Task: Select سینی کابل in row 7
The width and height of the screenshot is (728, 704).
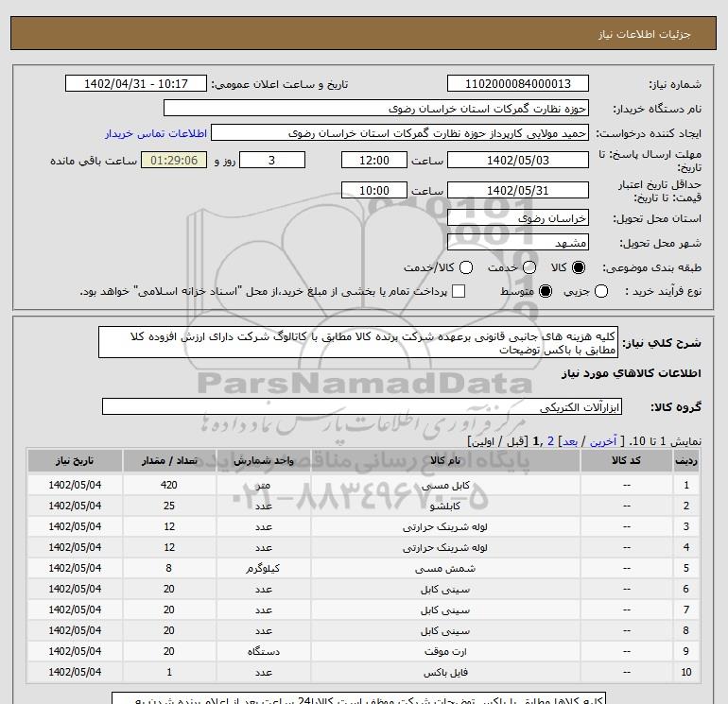Action: pyautogui.click(x=445, y=610)
